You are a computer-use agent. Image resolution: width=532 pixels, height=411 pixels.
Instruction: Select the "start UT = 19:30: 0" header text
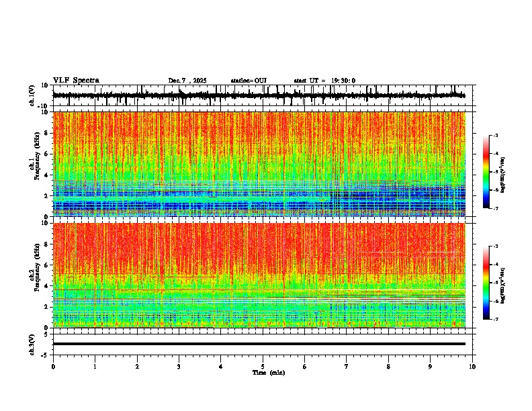(324, 81)
